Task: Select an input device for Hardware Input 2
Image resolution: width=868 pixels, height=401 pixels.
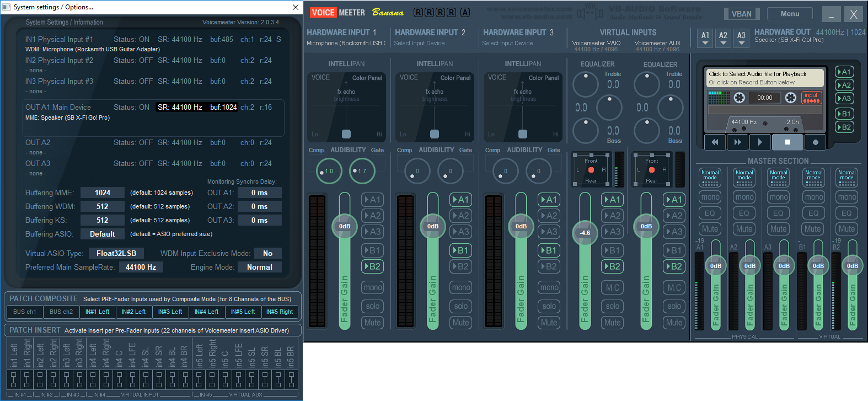Action: click(x=419, y=43)
